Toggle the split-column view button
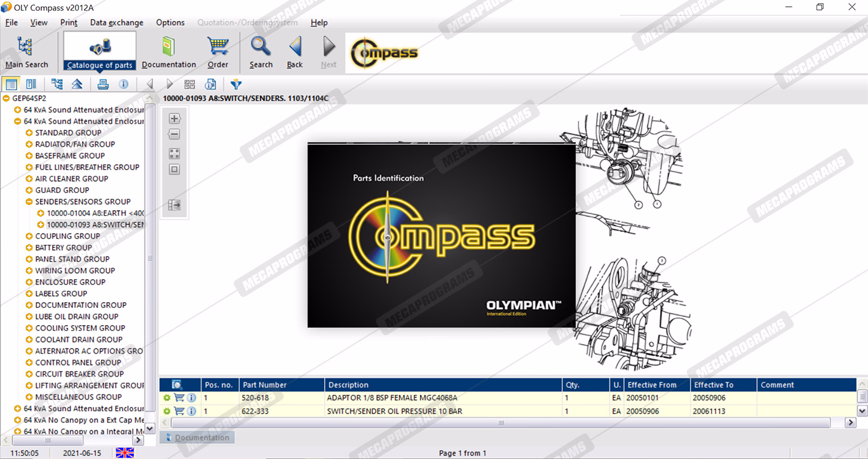868x459 pixels. click(31, 84)
